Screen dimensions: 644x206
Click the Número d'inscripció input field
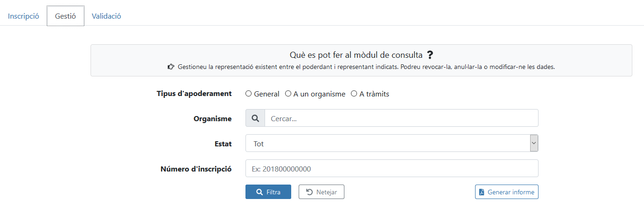click(392, 169)
